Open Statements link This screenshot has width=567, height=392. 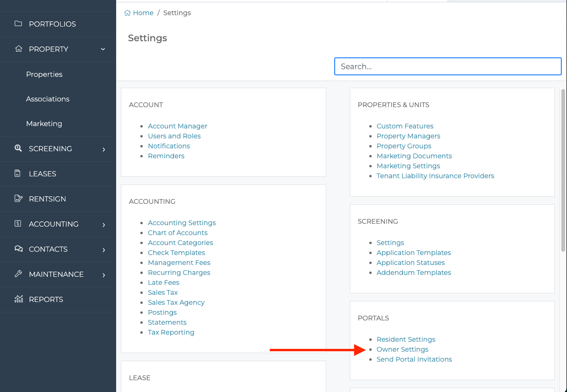(167, 322)
